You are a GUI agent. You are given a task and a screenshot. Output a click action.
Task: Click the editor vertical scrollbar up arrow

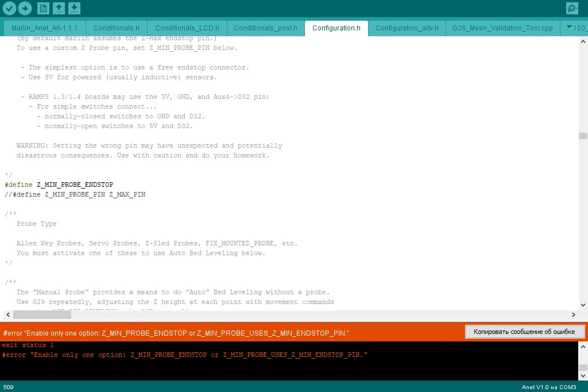[x=583, y=42]
